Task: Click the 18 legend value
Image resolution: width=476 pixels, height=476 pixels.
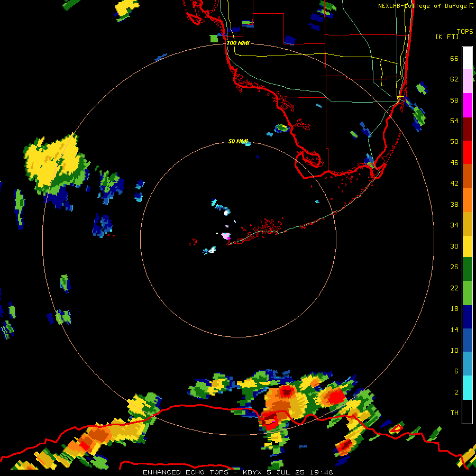Action: click(454, 309)
